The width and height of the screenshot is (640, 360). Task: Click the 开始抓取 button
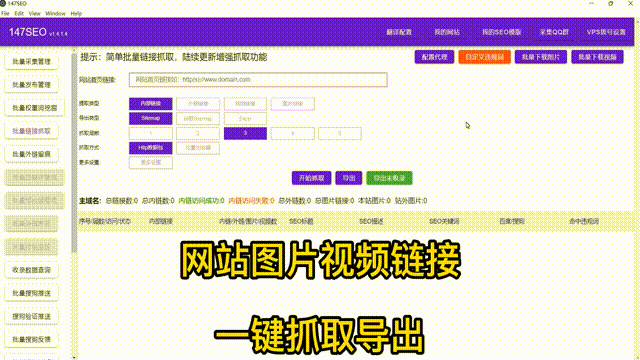click(x=311, y=178)
